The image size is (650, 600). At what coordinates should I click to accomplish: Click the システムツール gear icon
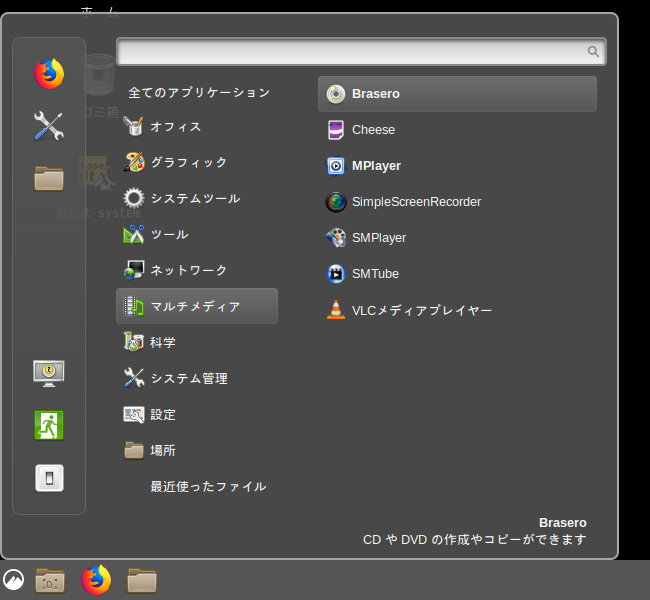[134, 198]
